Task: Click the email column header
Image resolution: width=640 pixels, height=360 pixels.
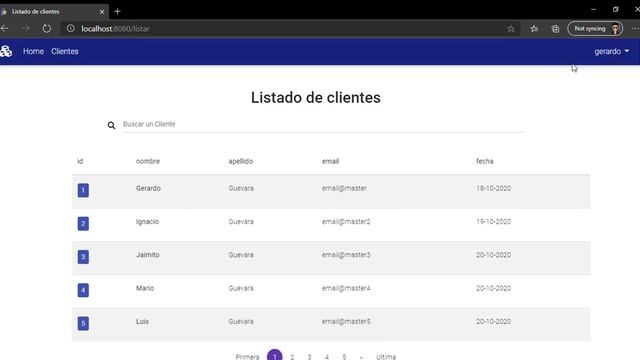Action: [x=331, y=161]
